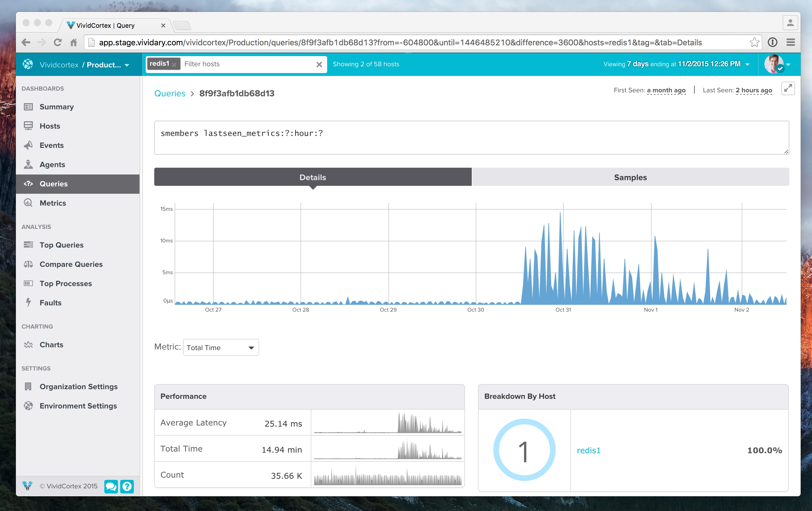Open Compare Queries in the sidebar
The width and height of the screenshot is (812, 511).
tap(71, 264)
